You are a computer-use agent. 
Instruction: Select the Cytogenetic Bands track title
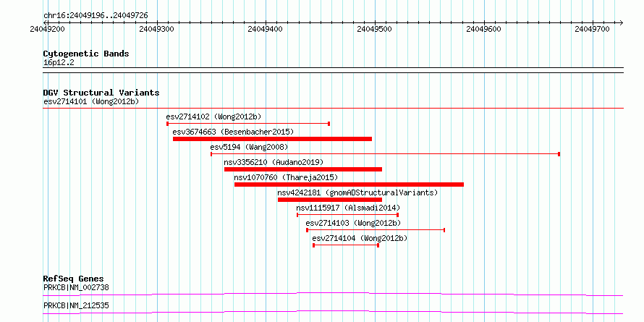[x=86, y=54]
